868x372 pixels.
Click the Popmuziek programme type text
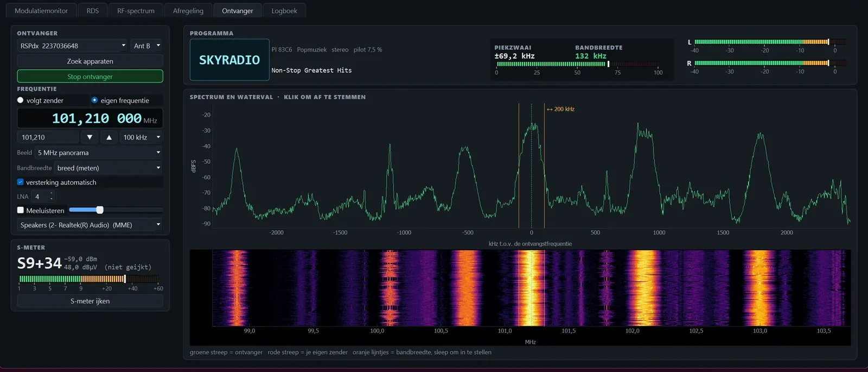(x=312, y=49)
